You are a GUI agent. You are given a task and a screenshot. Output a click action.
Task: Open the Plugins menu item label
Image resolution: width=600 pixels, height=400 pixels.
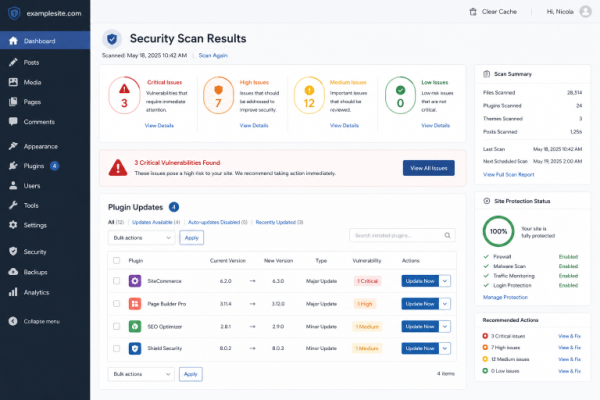tap(34, 166)
